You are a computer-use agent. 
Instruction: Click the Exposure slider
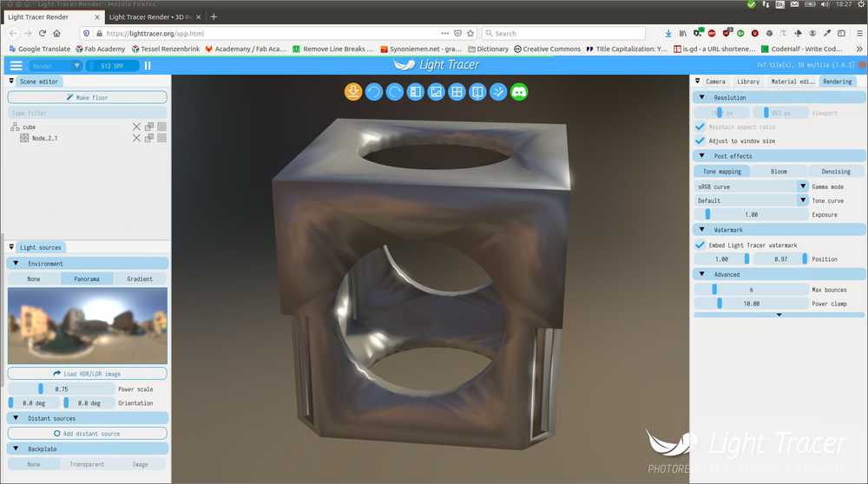pyautogui.click(x=751, y=214)
